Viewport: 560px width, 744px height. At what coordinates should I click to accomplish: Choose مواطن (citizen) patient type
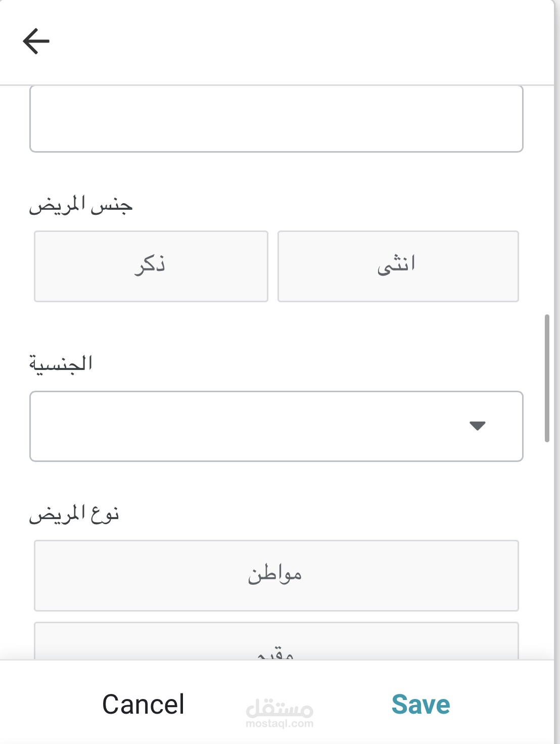276,575
